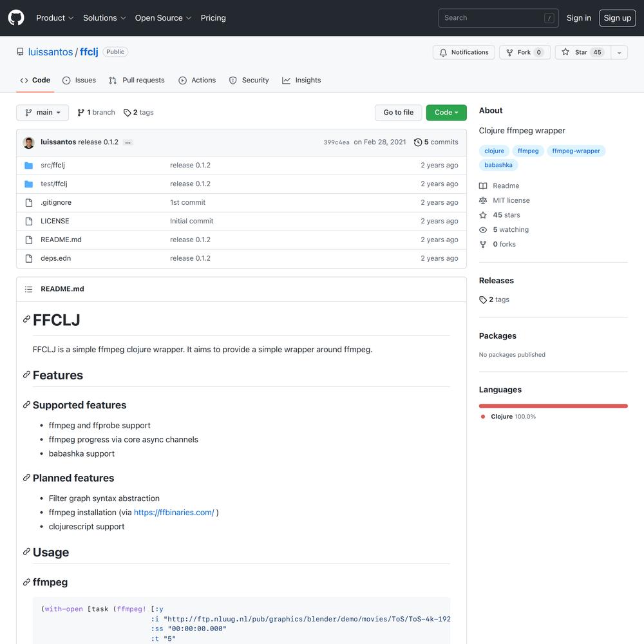644x644 pixels.
Task: Switch to the Actions tab
Action: (197, 80)
